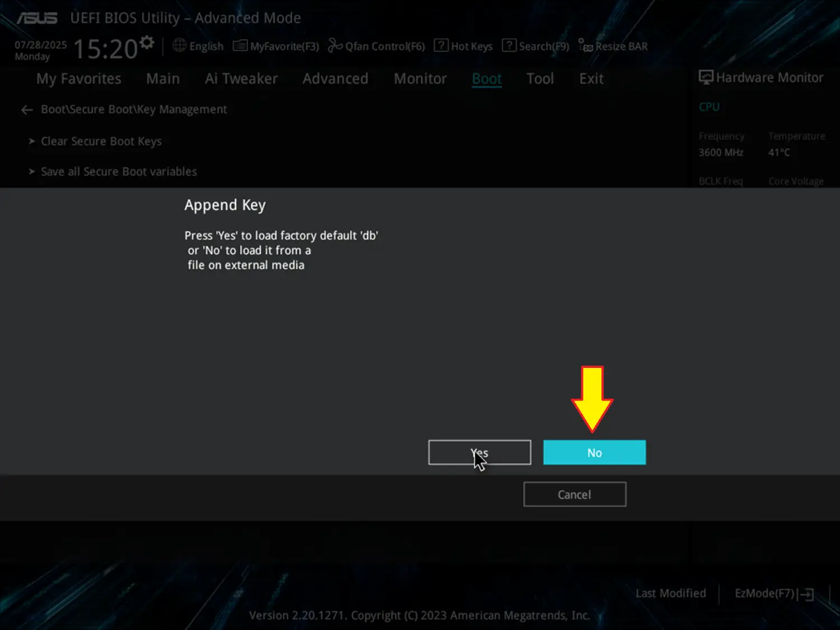The width and height of the screenshot is (840, 630).
Task: Go to the Advanced tab
Action: coord(335,78)
